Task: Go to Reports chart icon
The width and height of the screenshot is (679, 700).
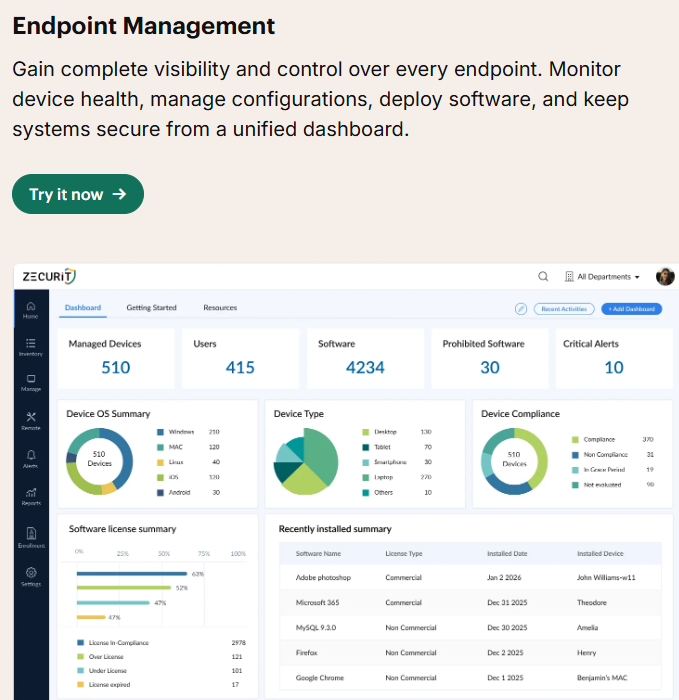Action: click(31, 496)
